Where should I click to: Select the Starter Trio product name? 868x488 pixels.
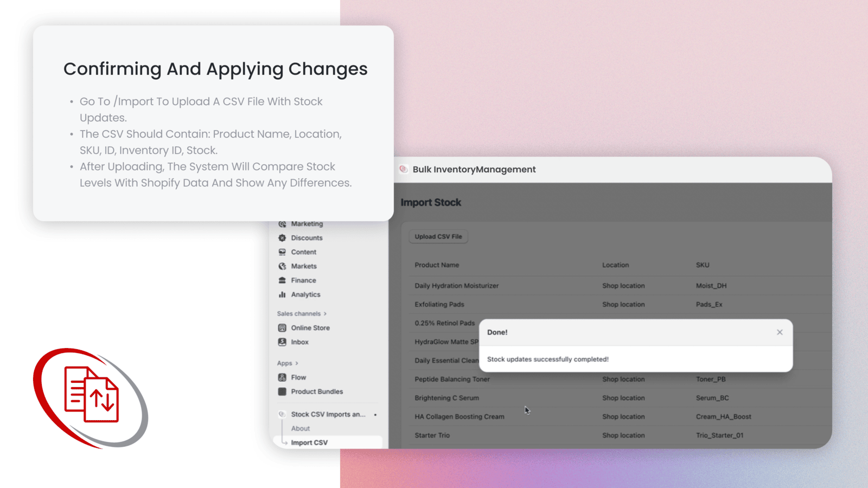coord(432,435)
